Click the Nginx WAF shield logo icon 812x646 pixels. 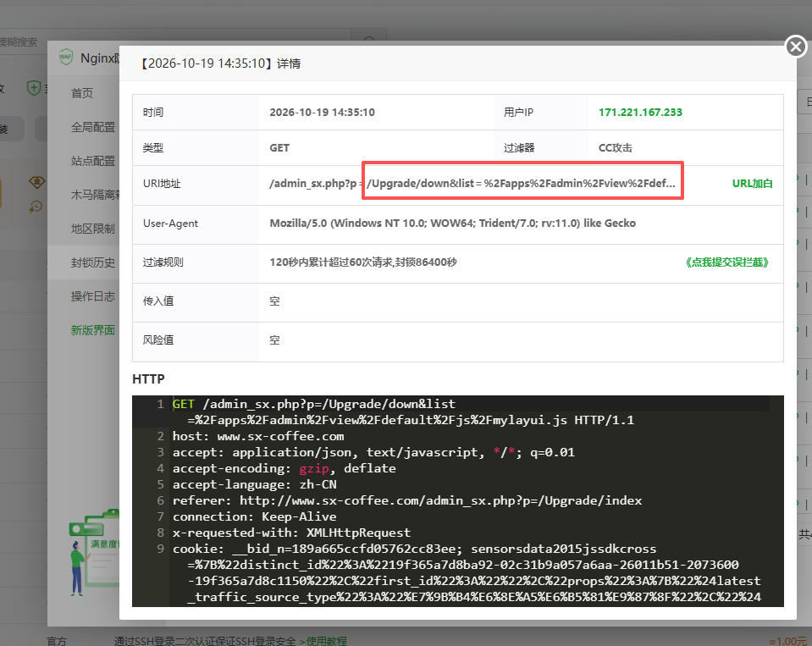pos(66,58)
